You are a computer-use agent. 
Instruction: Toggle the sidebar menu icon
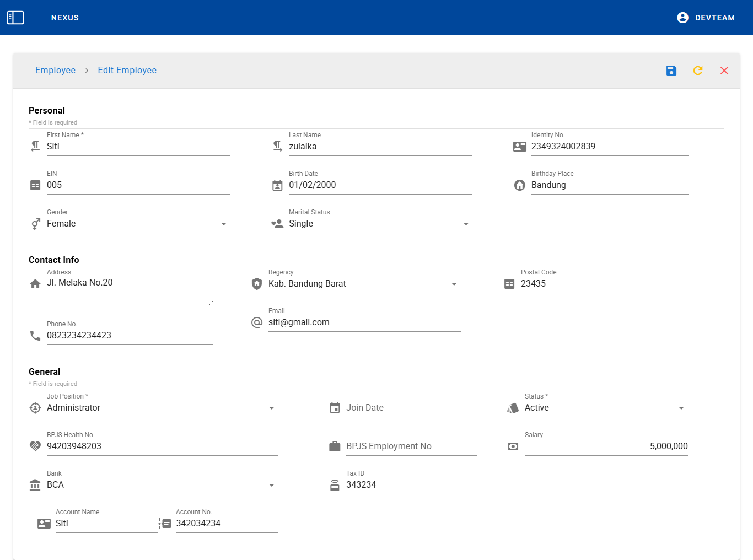click(x=15, y=18)
